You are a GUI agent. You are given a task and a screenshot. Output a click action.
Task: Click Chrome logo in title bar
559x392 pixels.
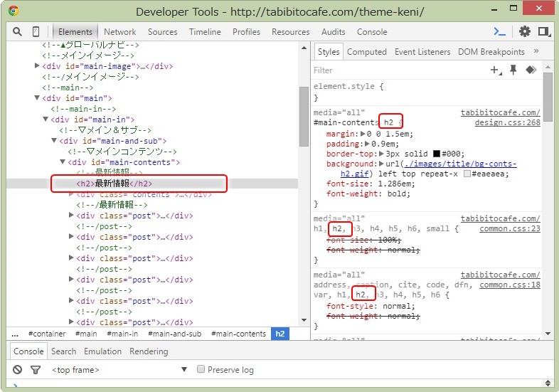[14, 11]
